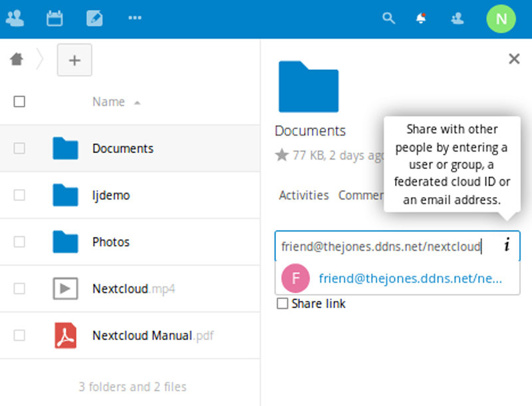Enable the Share link checkbox

pos(282,304)
